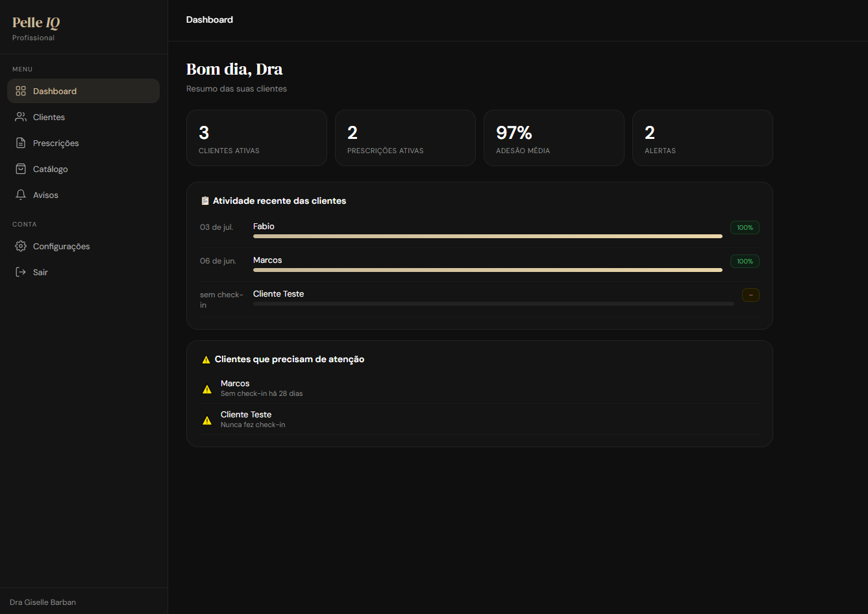Open the Alertas stat card

coord(702,138)
